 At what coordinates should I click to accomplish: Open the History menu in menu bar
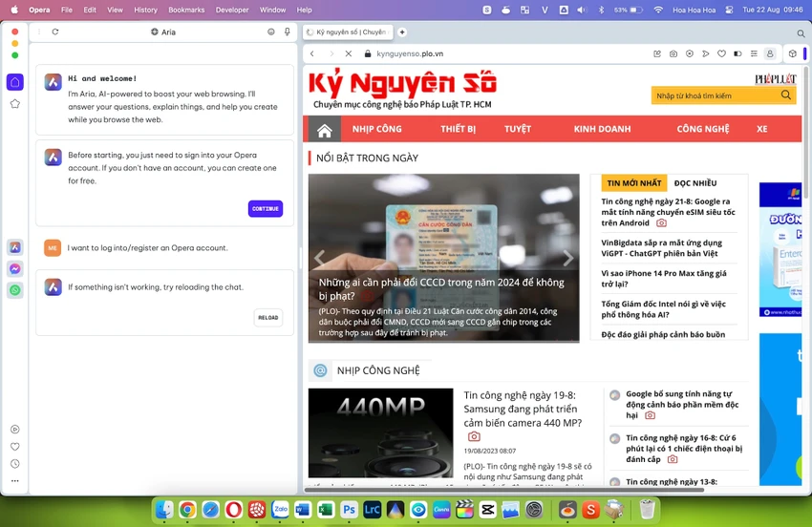pos(145,10)
